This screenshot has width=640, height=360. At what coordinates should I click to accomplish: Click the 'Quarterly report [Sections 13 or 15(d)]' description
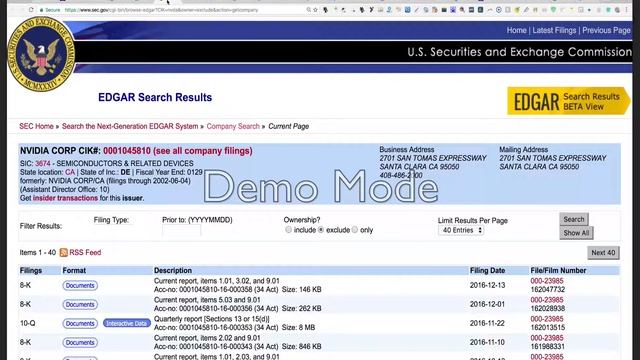click(211, 319)
